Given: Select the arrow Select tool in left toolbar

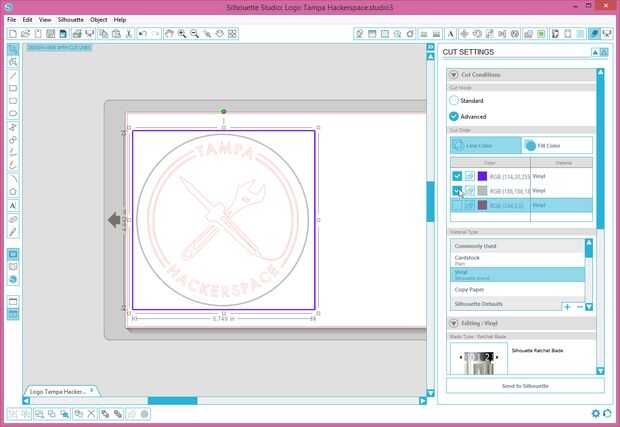Looking at the screenshot, I should coord(13,49).
